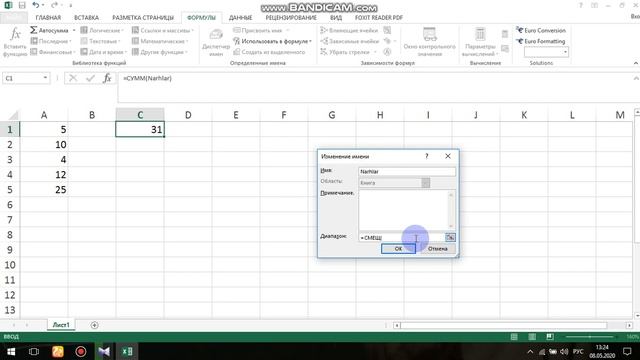Click the horizontal scrollbar right arrow
This screenshot has height=360, width=640.
(629, 325)
